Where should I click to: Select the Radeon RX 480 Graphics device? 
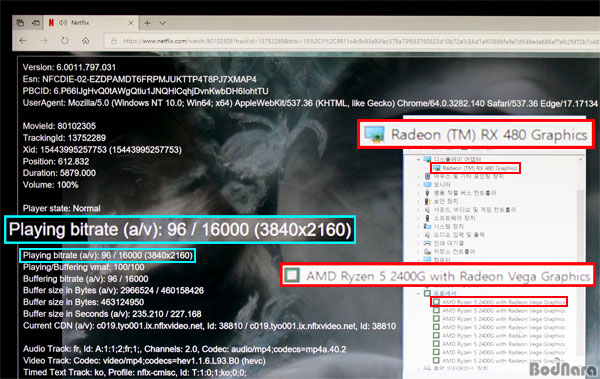[x=476, y=168]
